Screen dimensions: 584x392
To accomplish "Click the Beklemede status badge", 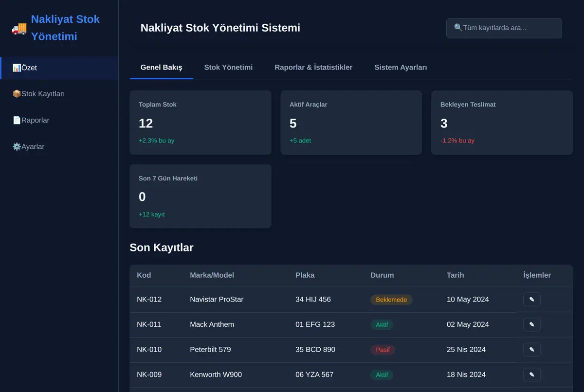I will click(x=391, y=300).
